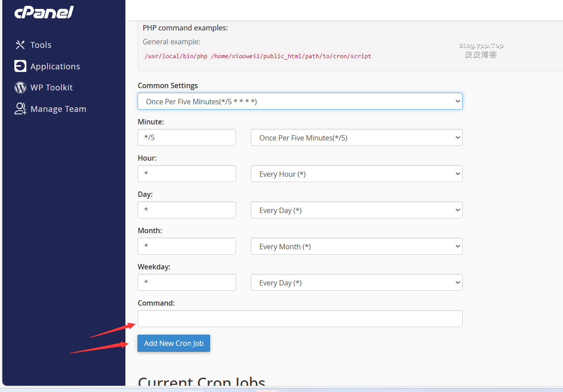Open the Minute preset dropdown
The width and height of the screenshot is (563, 392).
pos(356,138)
